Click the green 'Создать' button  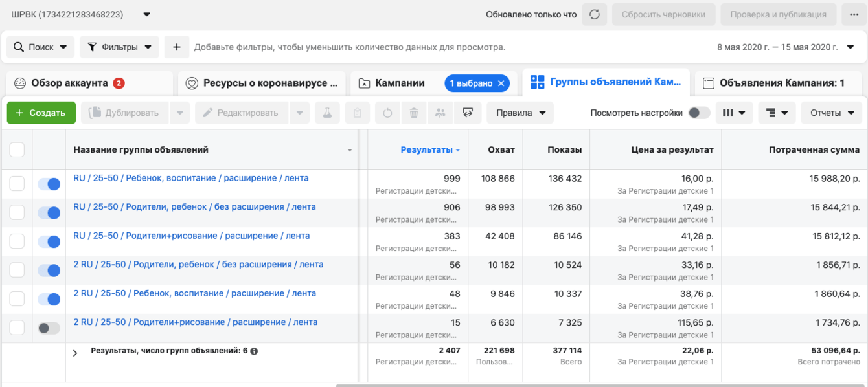(x=41, y=113)
